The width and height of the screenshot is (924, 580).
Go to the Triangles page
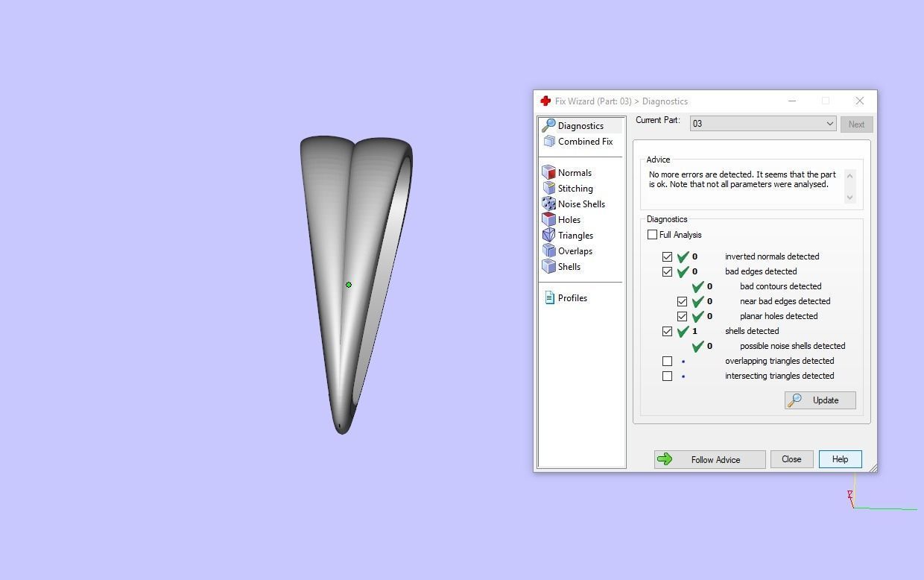point(575,236)
